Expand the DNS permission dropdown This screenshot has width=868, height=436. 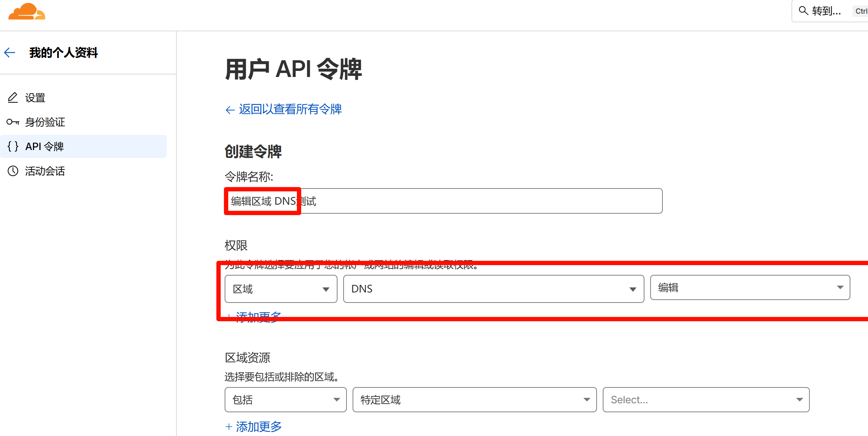click(x=493, y=289)
